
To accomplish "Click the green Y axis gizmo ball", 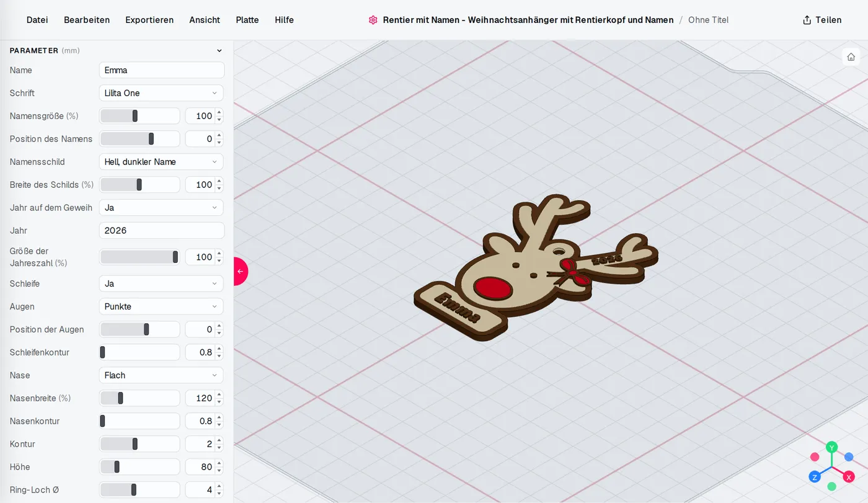I will tap(832, 447).
